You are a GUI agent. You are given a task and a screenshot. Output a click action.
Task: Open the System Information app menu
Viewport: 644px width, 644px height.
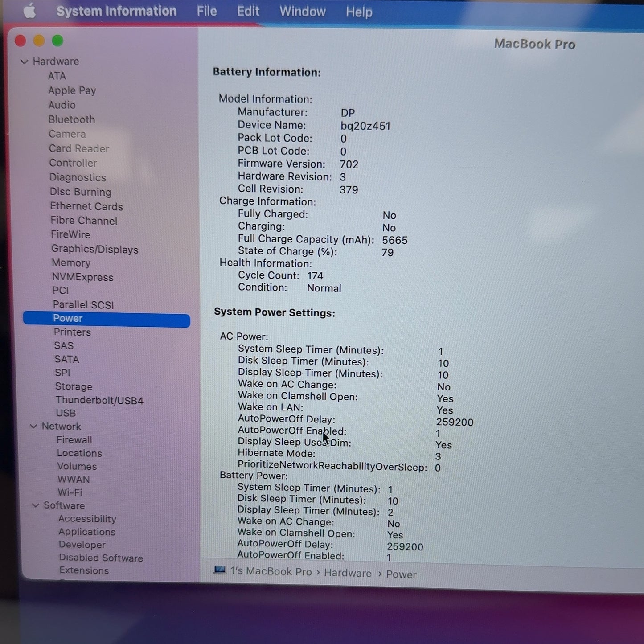(116, 11)
